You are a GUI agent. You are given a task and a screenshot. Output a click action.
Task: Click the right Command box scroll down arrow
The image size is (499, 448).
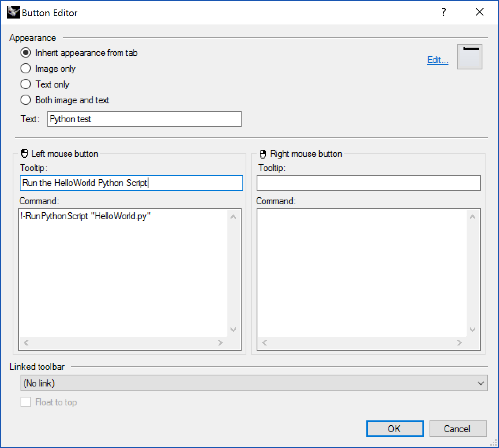[x=472, y=330]
